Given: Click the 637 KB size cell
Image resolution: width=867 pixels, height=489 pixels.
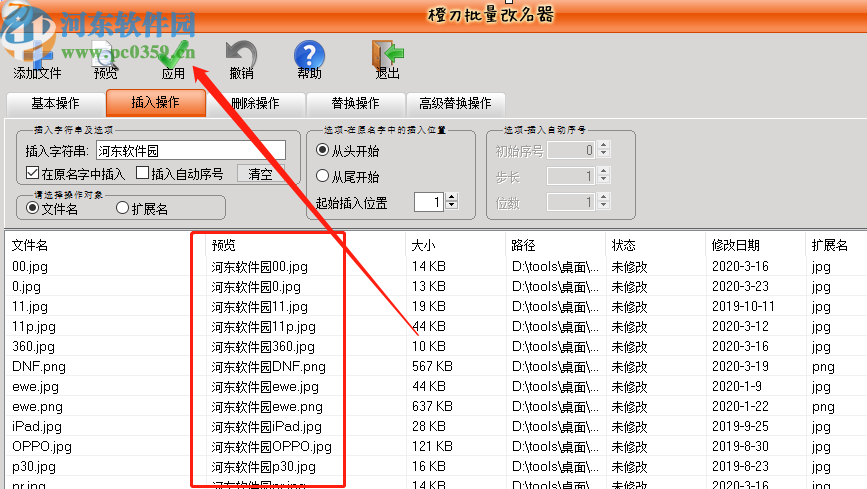Looking at the screenshot, I should click(x=432, y=406).
